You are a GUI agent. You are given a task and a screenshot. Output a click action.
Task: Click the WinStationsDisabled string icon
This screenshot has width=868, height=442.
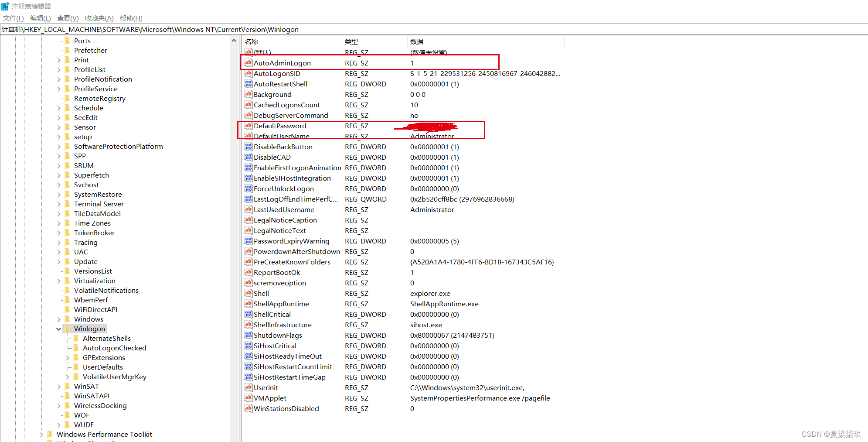click(248, 408)
